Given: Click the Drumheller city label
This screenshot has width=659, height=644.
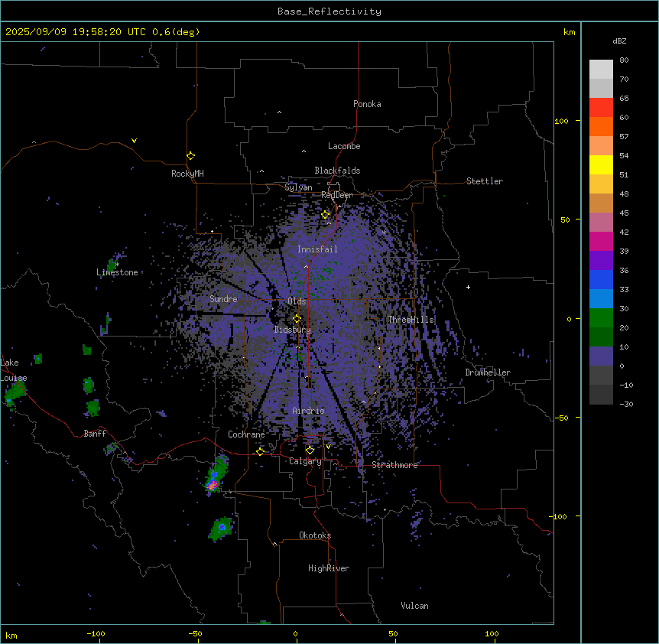Looking at the screenshot, I should click(488, 372).
